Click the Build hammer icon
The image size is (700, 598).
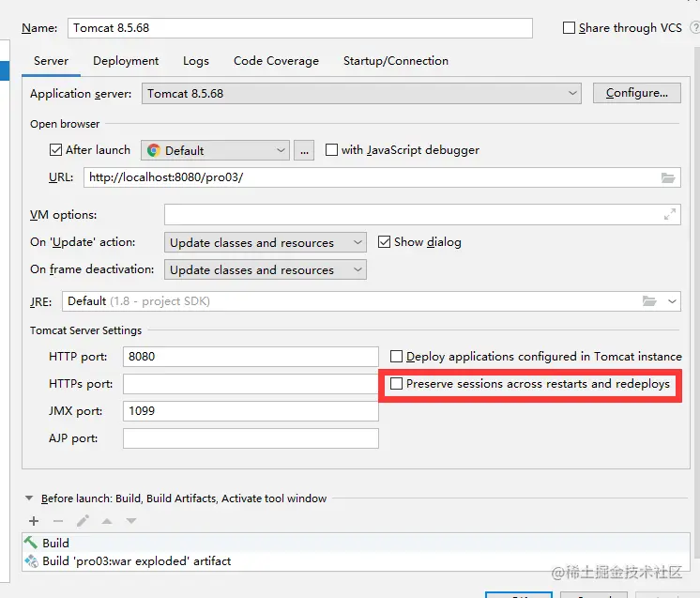coord(31,543)
